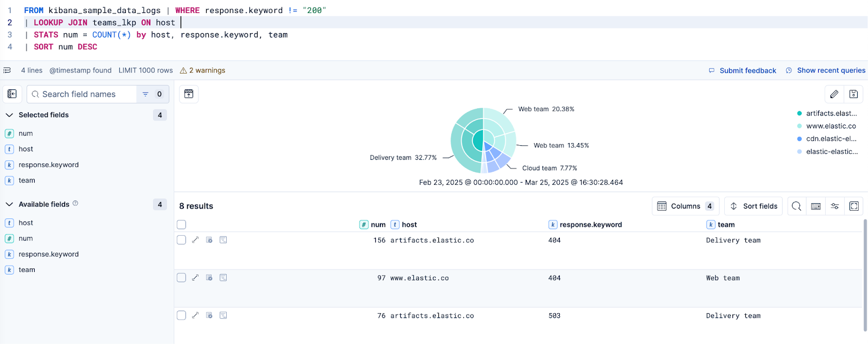Open Submit feedback link

coord(742,70)
